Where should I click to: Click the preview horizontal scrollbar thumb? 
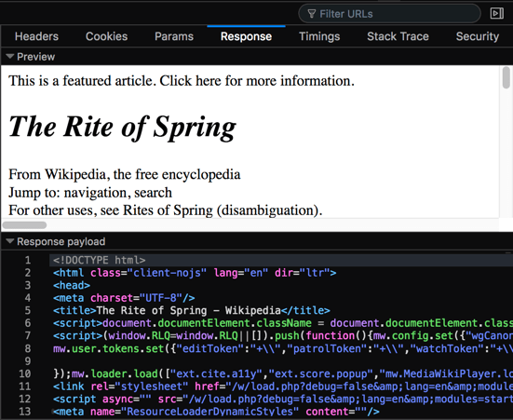click(x=24, y=224)
